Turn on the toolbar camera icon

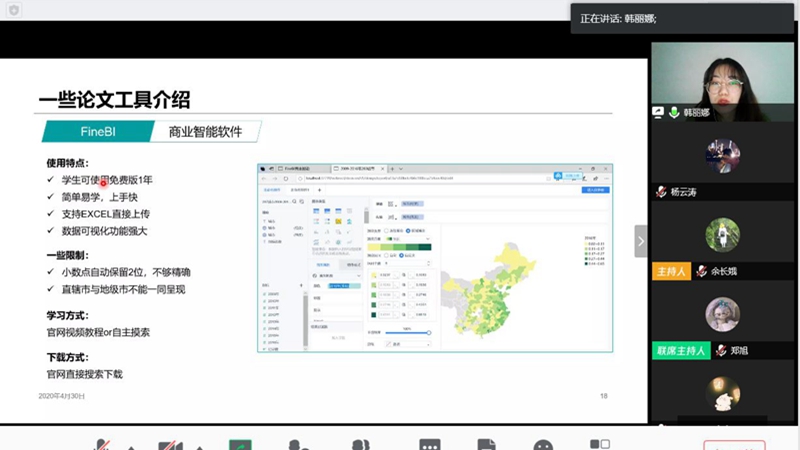tap(170, 445)
